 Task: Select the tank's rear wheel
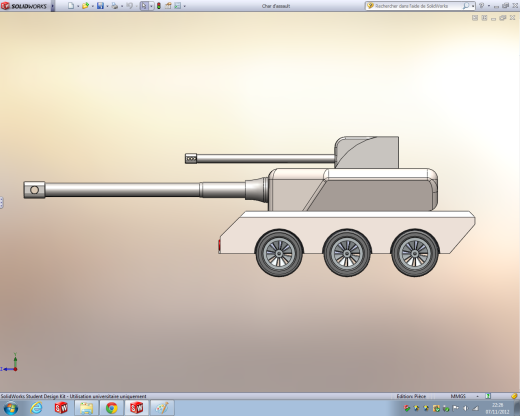point(415,253)
